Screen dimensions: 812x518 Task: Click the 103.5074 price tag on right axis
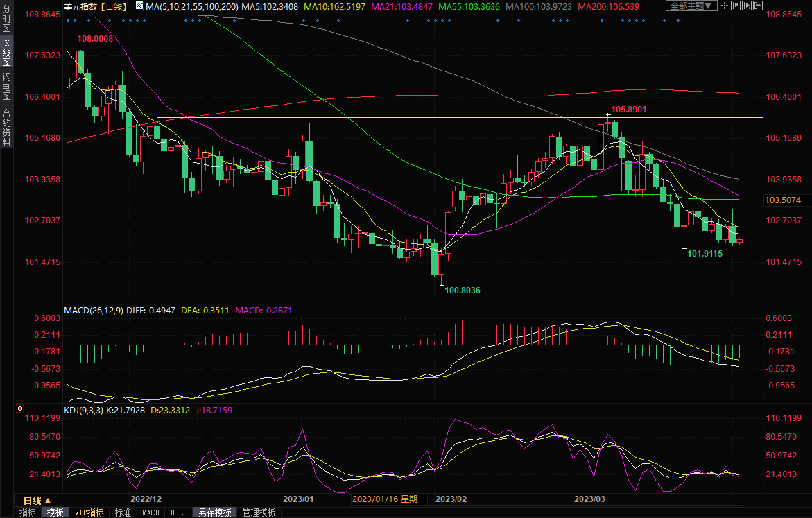click(782, 200)
